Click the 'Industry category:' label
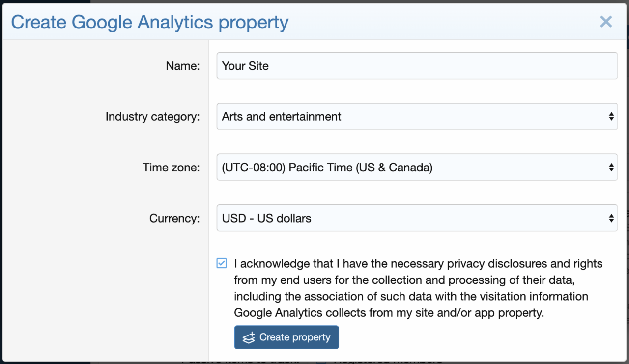This screenshot has width=629, height=364. point(152,117)
